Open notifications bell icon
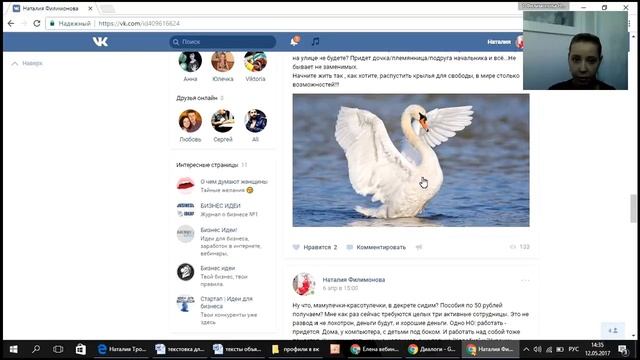Viewport: 640px width, 360px height. click(x=295, y=41)
